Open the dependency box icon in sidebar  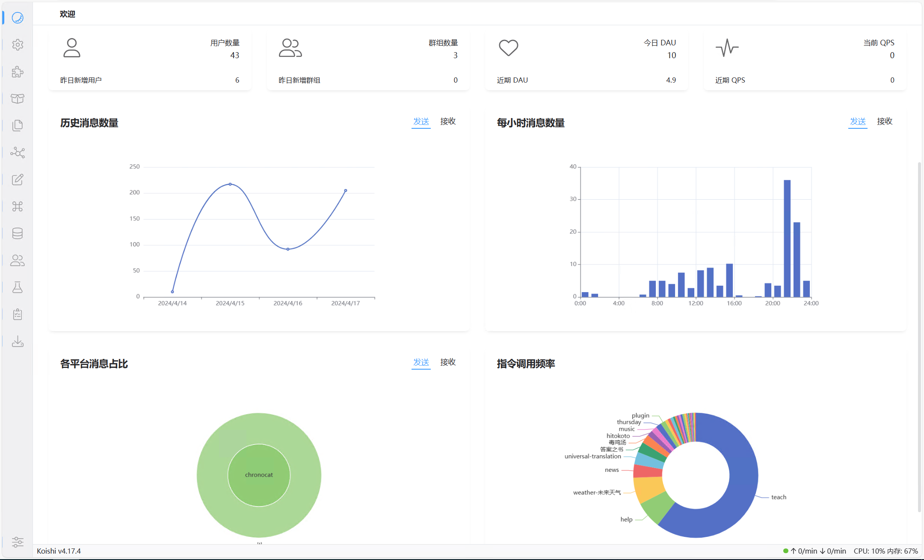click(x=18, y=98)
